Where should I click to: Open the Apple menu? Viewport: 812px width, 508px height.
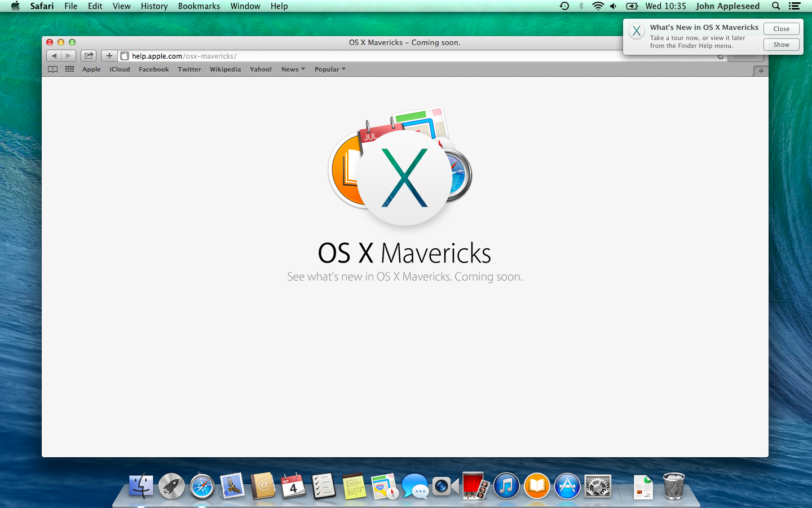(x=15, y=6)
